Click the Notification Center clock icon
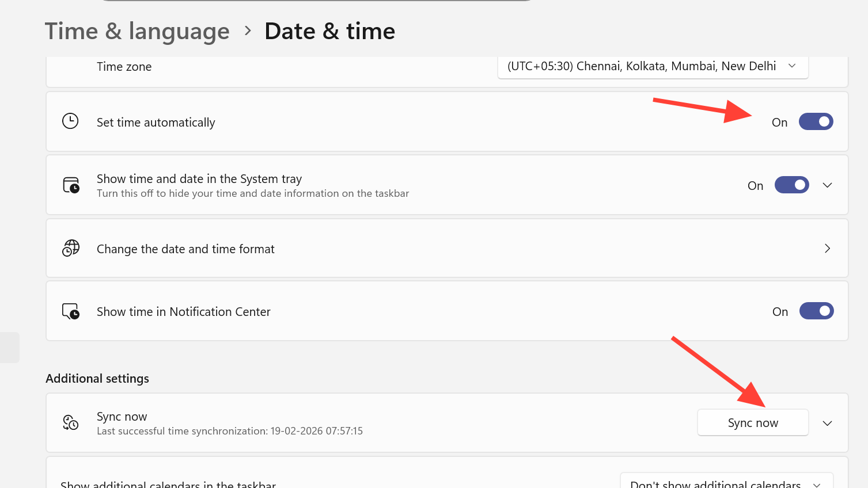Viewport: 868px width, 488px height. tap(71, 311)
